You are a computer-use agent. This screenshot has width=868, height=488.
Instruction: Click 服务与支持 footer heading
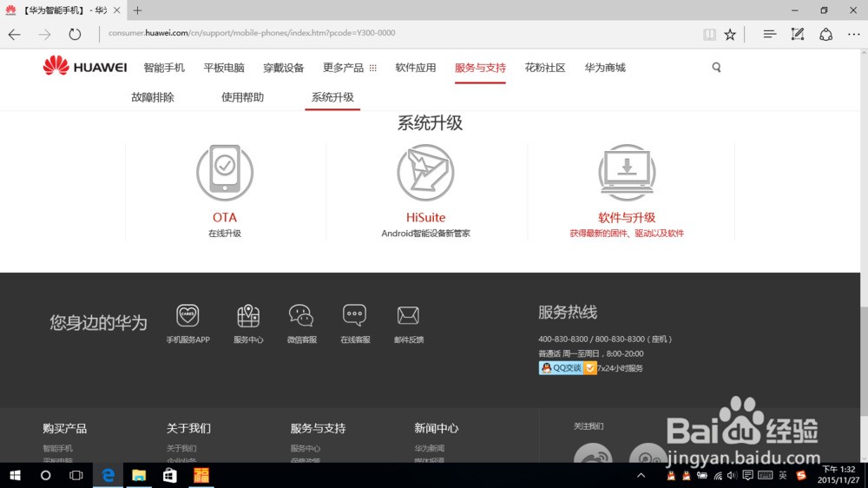(x=318, y=428)
